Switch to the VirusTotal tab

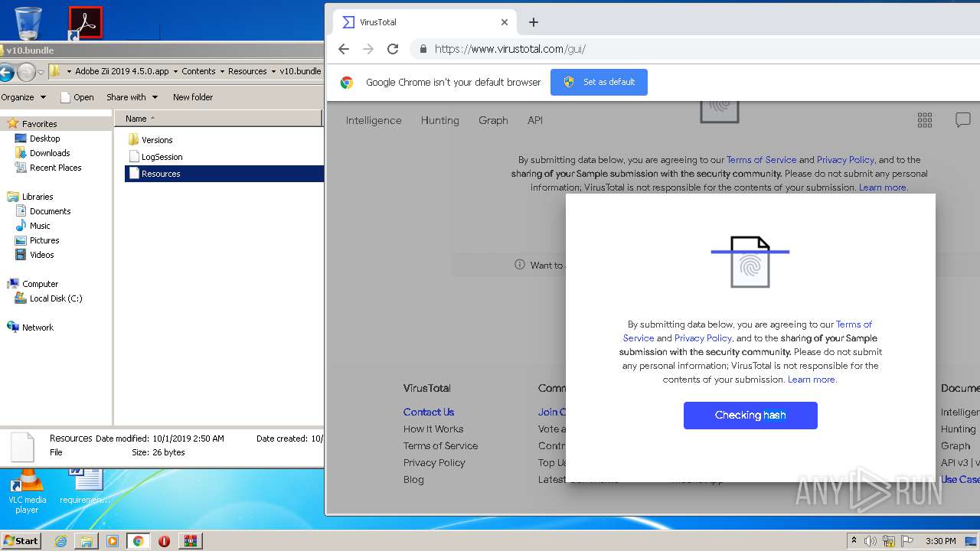(x=425, y=22)
